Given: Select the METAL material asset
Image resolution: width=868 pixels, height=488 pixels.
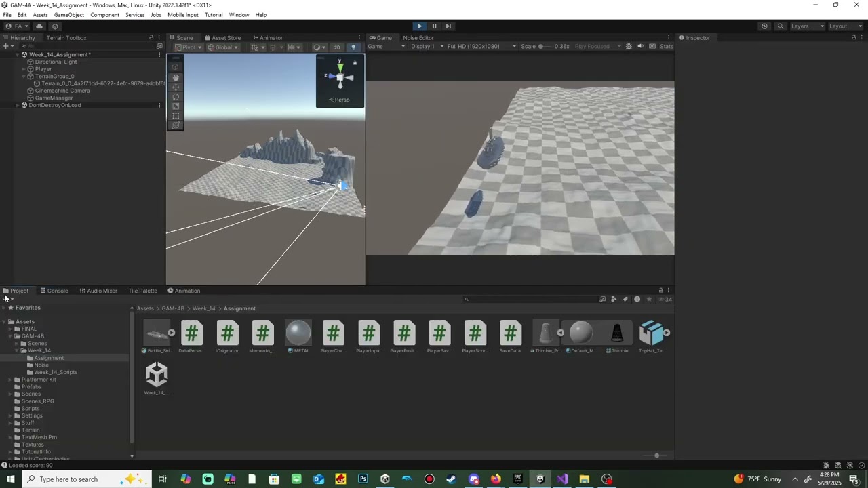Looking at the screenshot, I should pyautogui.click(x=298, y=337).
